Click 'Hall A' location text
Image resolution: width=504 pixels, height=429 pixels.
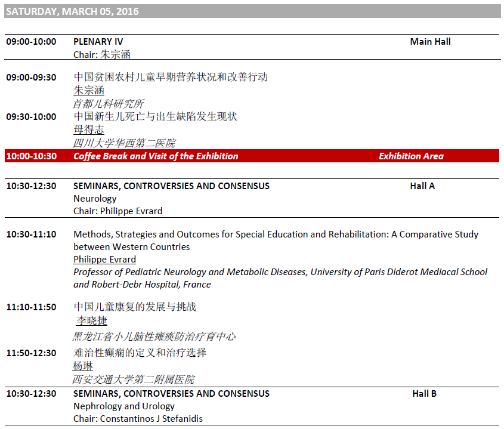[422, 186]
